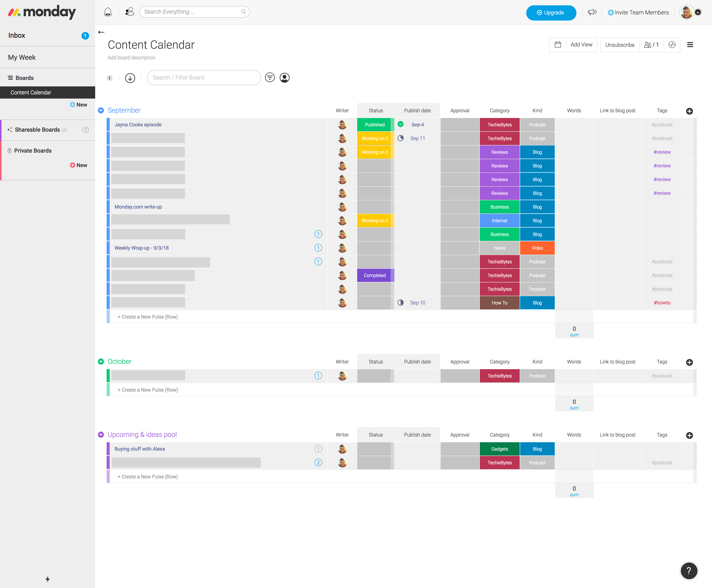Open the board activity log icon

(x=672, y=45)
